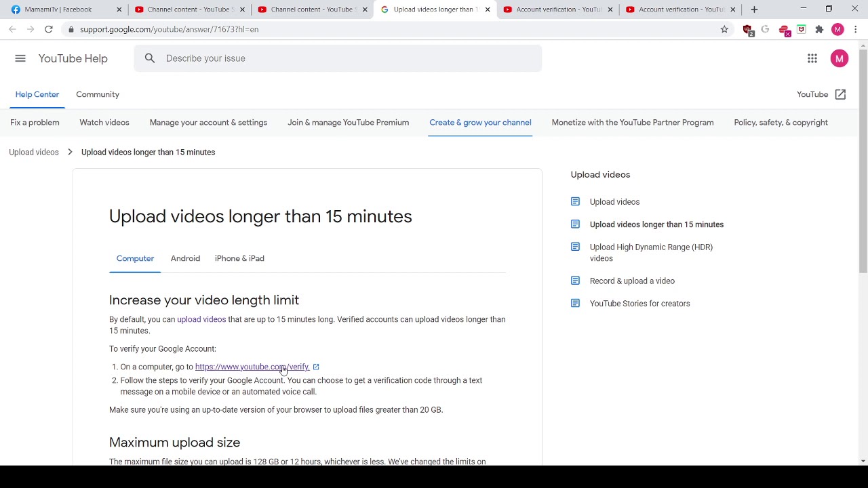The width and height of the screenshot is (868, 488).
Task: Click icon beside YouTube Stories for creators
Action: coord(575,303)
